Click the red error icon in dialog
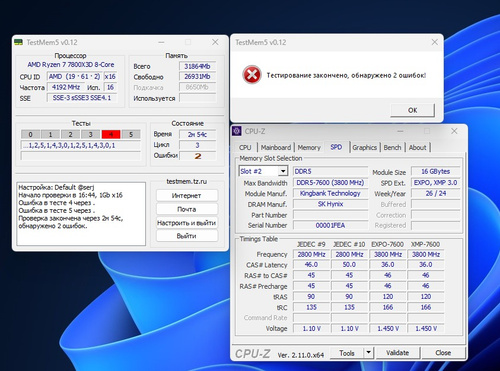500x371 pixels. [252, 75]
